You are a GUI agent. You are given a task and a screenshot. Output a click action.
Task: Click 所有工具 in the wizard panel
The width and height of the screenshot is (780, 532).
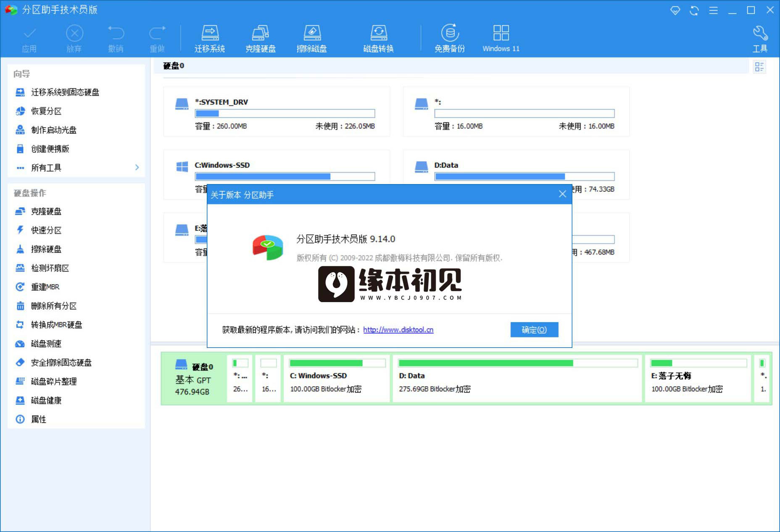(46, 168)
